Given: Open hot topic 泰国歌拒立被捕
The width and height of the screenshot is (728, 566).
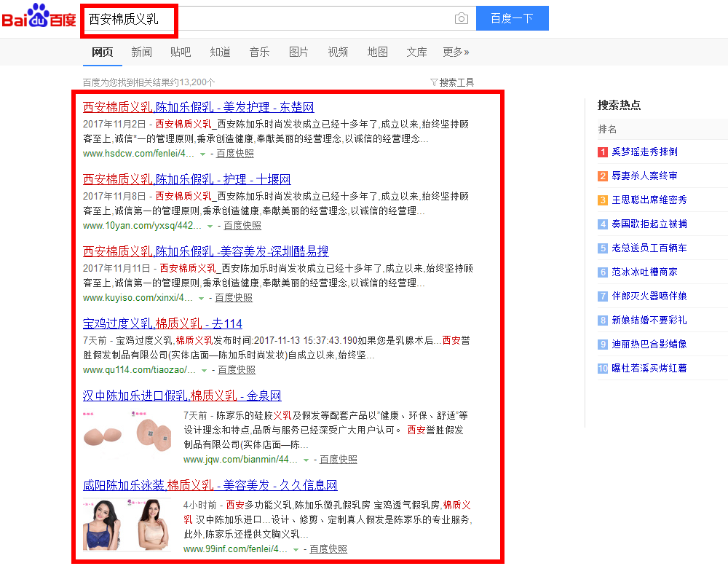Looking at the screenshot, I should tap(649, 224).
